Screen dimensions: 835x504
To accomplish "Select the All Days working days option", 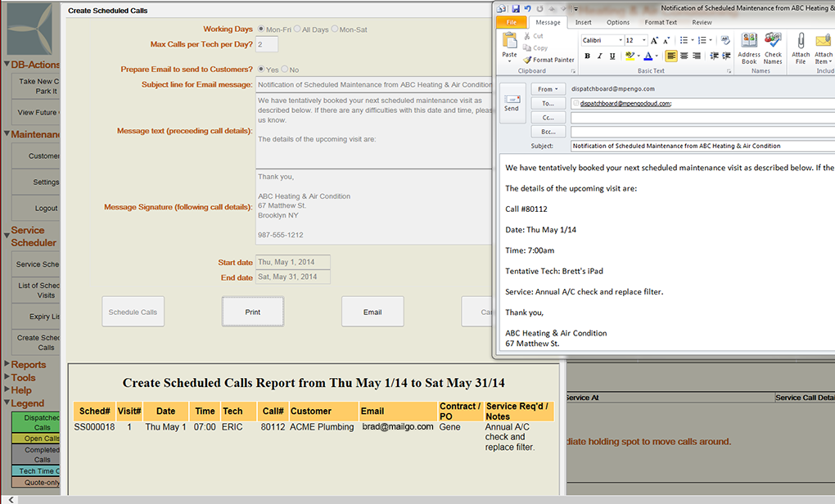I will click(x=298, y=29).
